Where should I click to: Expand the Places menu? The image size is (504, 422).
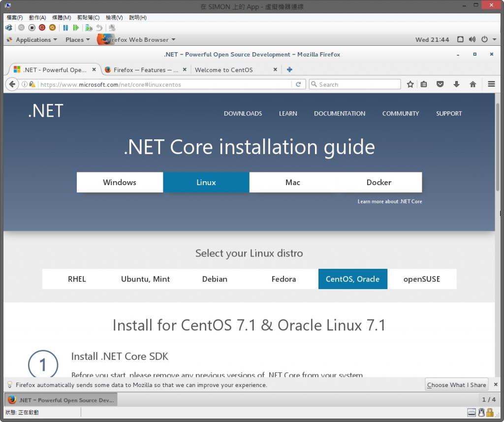[77, 39]
